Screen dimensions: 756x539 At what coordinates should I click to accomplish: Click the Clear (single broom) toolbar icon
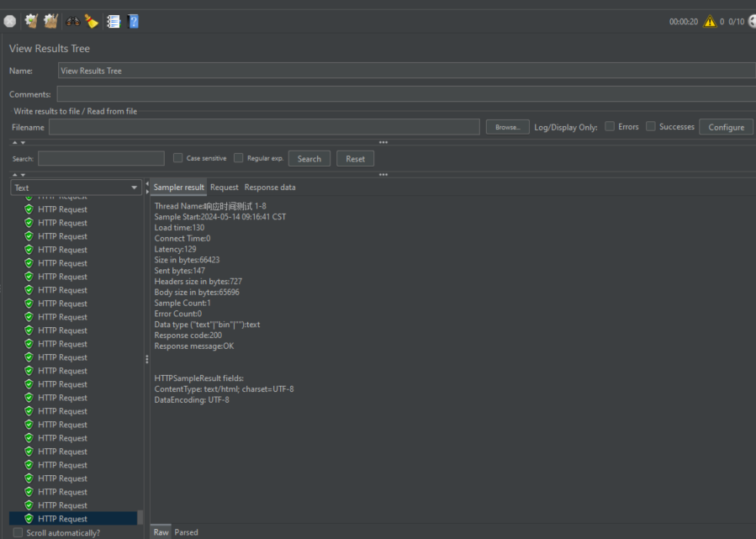(31, 21)
